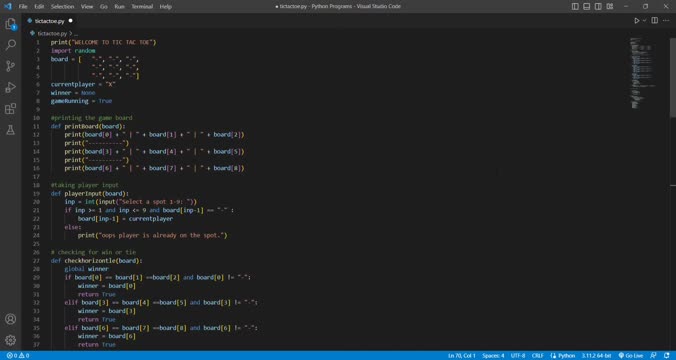Open the Search view icon
This screenshot has width=676, height=360.
(x=10, y=45)
